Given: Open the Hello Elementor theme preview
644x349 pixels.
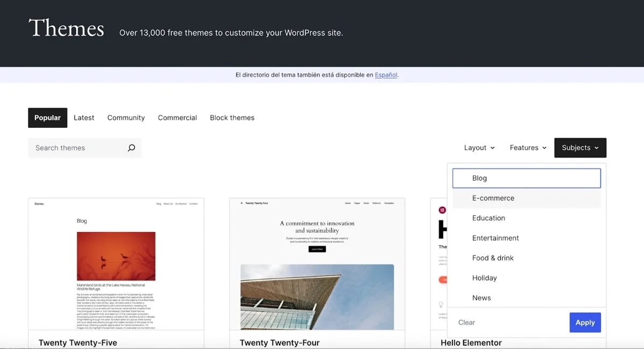Looking at the screenshot, I should 438,264.
